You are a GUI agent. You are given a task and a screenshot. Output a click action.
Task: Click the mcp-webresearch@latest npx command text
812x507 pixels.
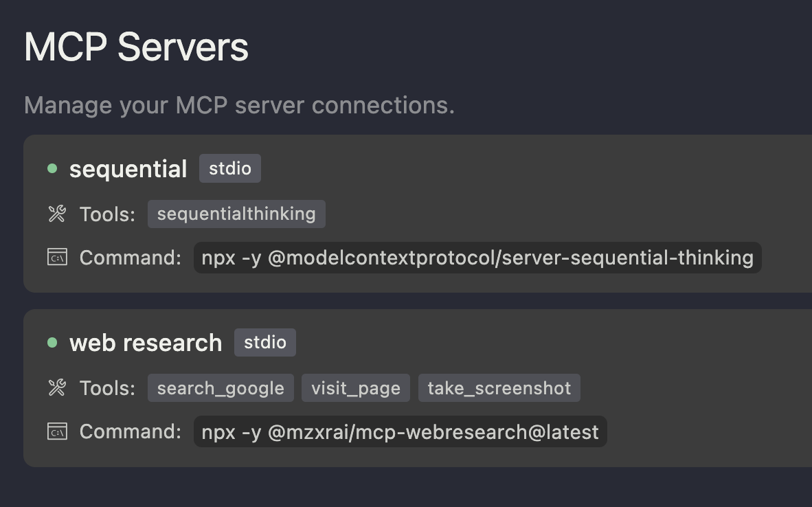400,431
